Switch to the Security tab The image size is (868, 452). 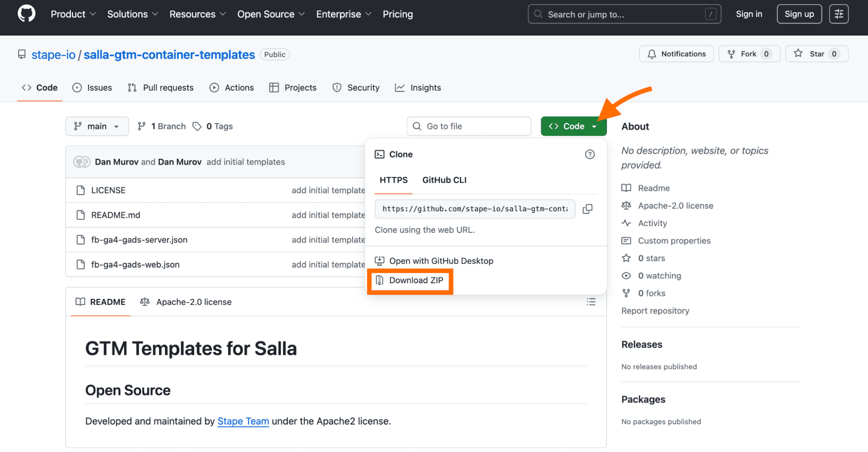click(x=356, y=88)
